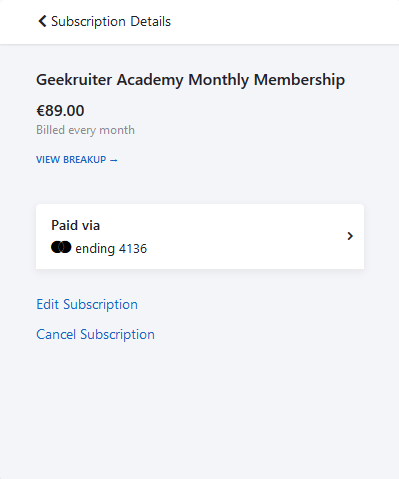399x479 pixels.
Task: Click the word 'Geekruiter' in the plan name
Action: [x=74, y=80]
